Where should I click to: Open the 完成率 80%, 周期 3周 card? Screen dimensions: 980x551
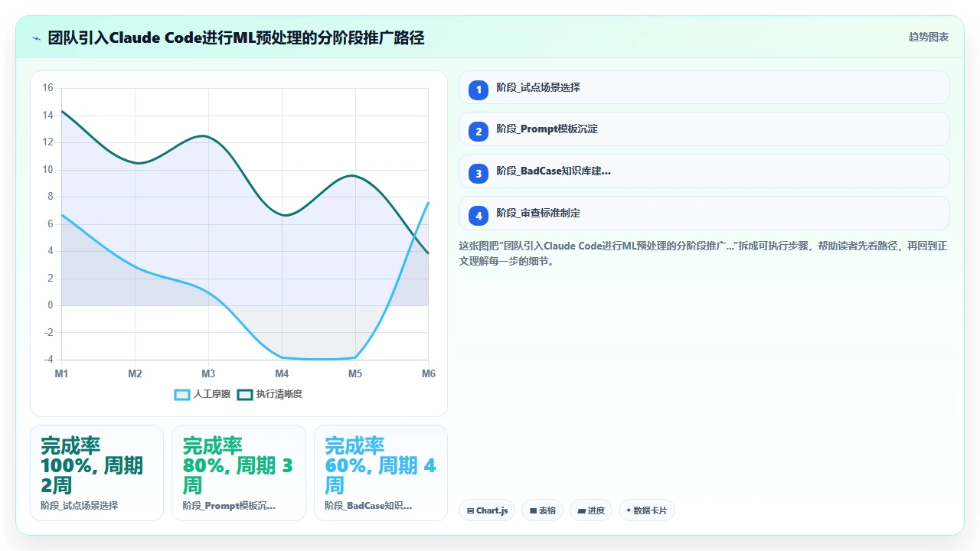[x=239, y=473]
